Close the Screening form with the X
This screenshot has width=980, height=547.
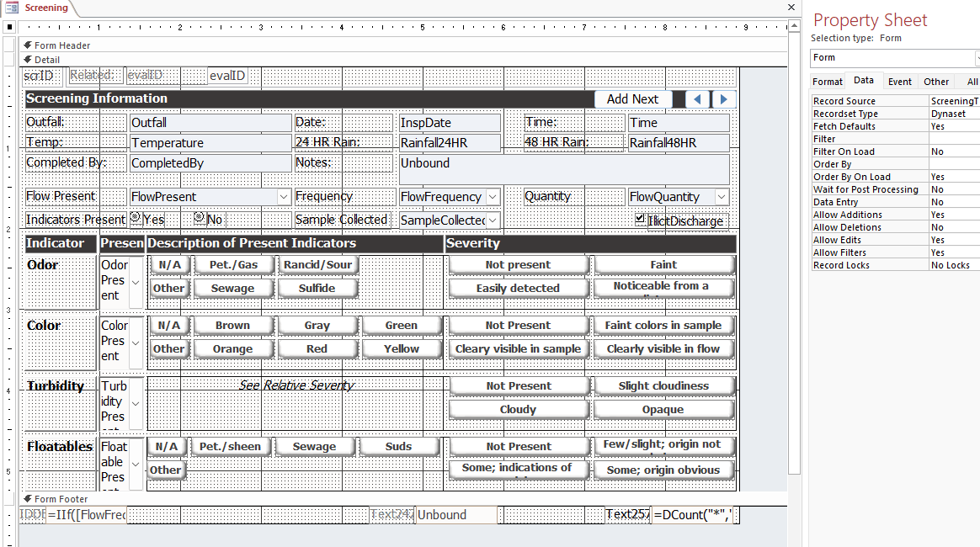tap(791, 8)
